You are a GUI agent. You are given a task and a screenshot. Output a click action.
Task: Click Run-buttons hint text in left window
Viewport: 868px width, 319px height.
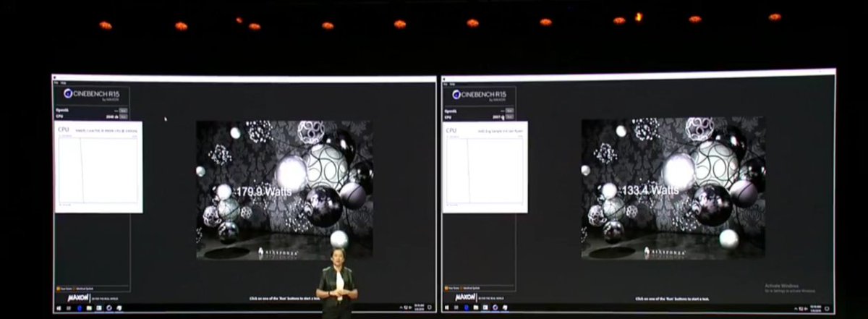(x=284, y=298)
